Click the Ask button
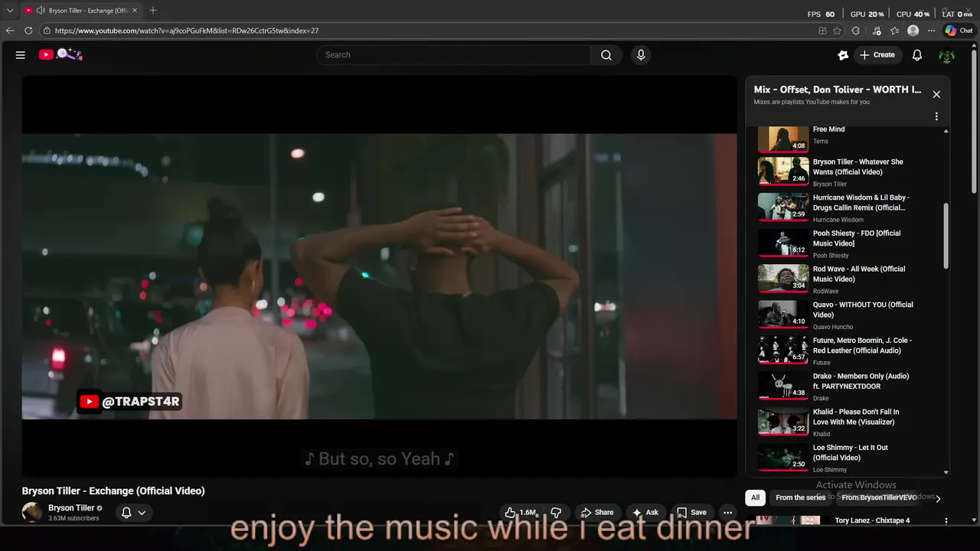980x551 pixels. 645,513
